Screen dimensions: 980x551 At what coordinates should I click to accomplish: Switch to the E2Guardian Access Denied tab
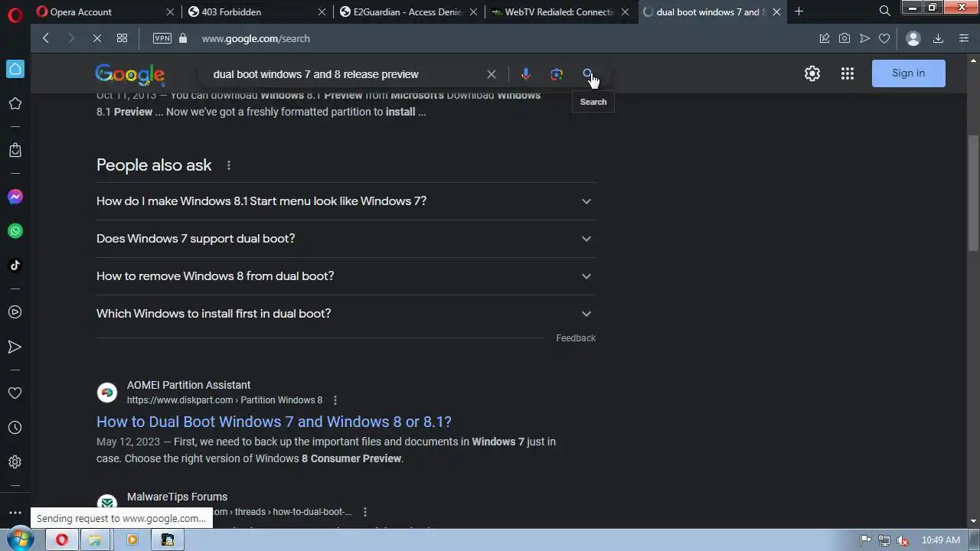click(x=409, y=11)
